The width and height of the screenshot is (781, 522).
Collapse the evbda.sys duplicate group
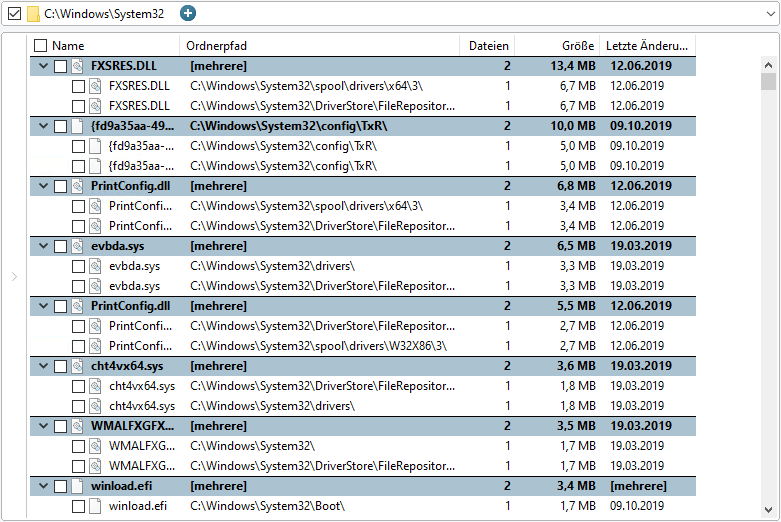pos(43,246)
